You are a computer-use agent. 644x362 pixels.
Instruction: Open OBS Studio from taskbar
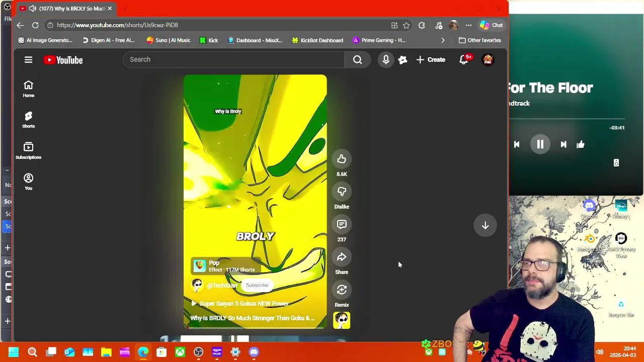pyautogui.click(x=198, y=352)
